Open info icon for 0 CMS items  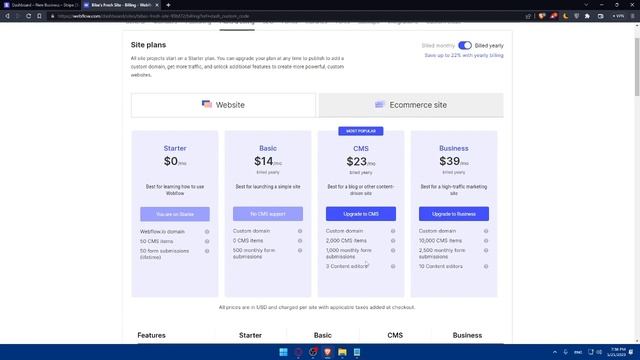300,241
